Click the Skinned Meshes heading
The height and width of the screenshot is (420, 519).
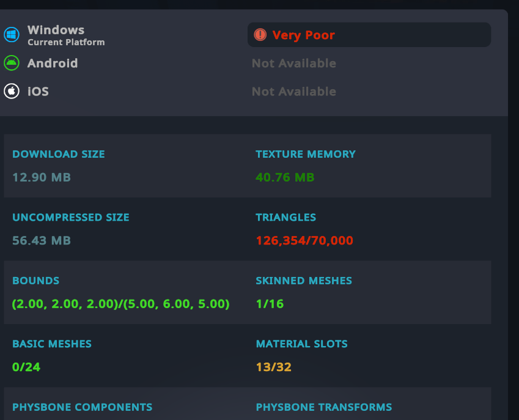click(x=304, y=281)
